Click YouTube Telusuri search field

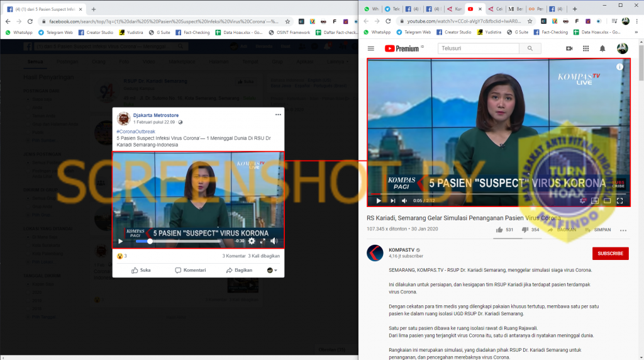click(479, 48)
